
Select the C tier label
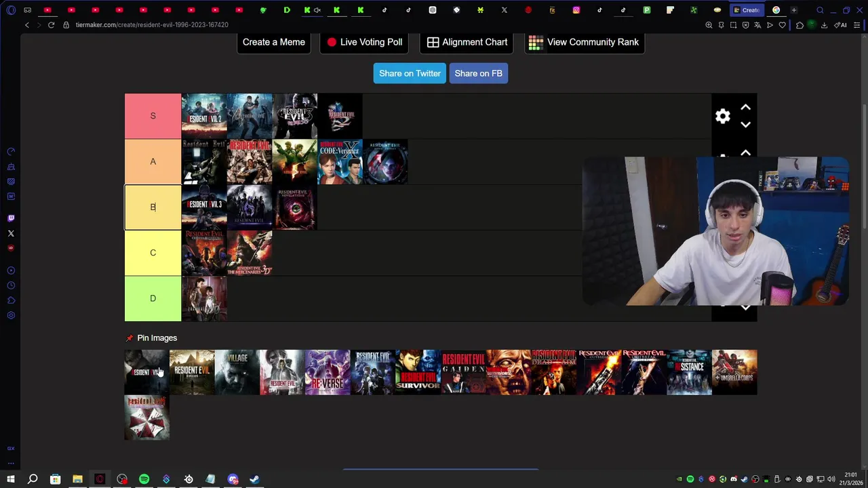click(x=153, y=253)
